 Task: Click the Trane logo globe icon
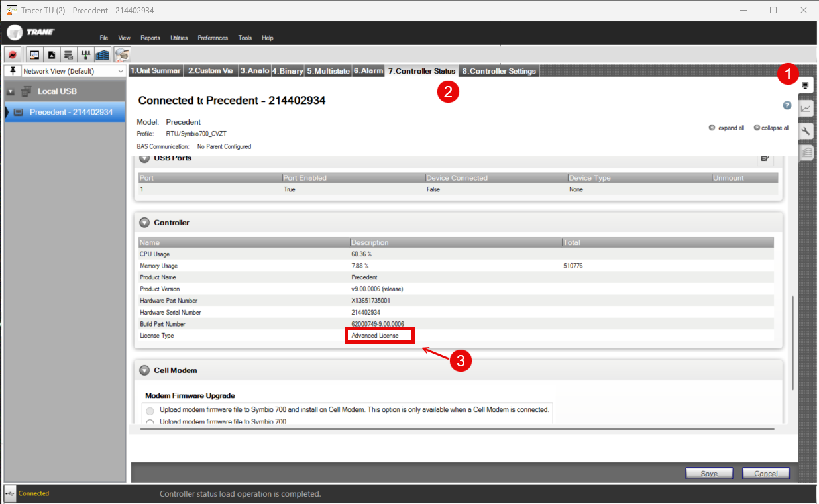pos(15,32)
